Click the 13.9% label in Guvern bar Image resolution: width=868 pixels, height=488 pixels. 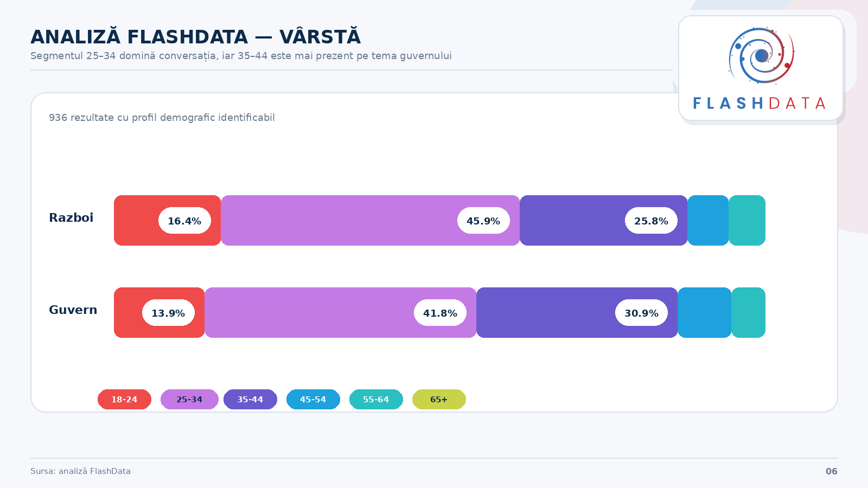[x=168, y=313]
